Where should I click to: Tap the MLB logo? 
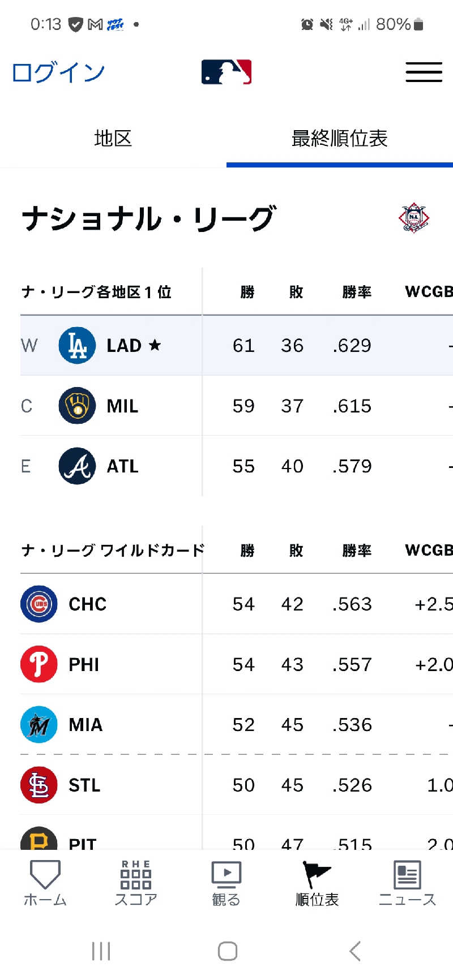pyautogui.click(x=226, y=72)
